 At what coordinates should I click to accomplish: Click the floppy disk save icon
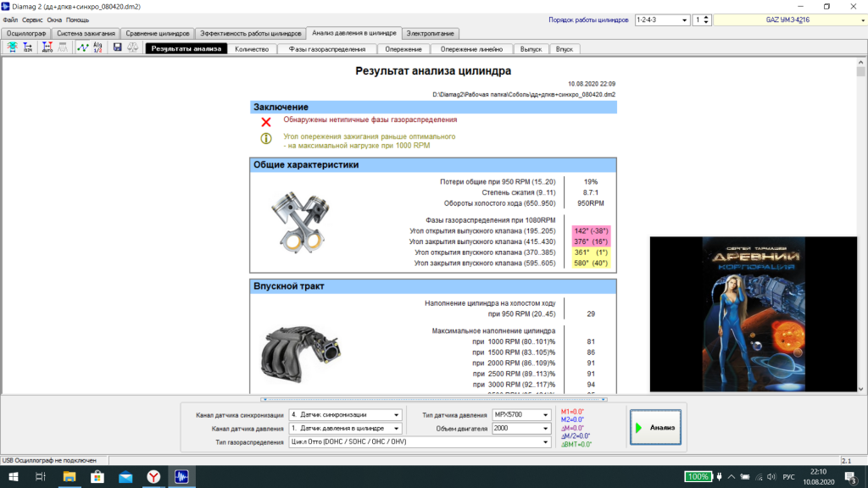(x=117, y=47)
